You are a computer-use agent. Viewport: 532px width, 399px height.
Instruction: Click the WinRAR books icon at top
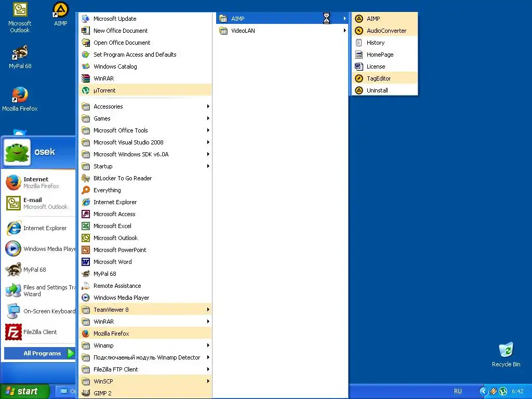pyautogui.click(x=86, y=78)
